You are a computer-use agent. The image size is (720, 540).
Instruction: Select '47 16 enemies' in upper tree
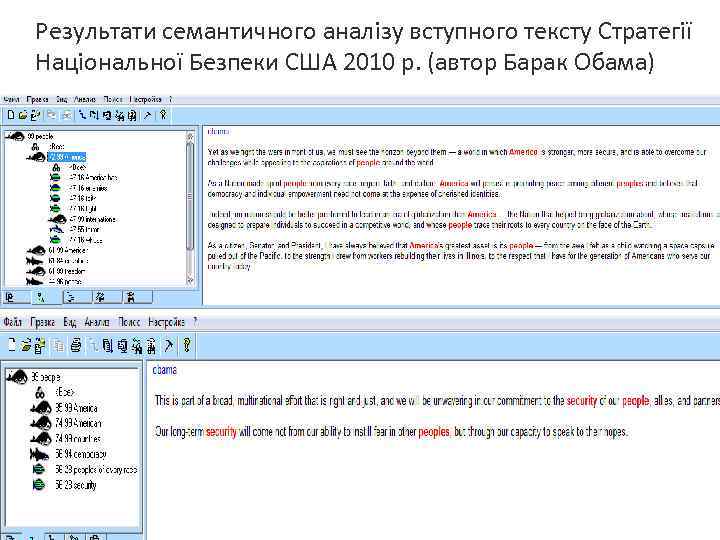[x=88, y=188]
